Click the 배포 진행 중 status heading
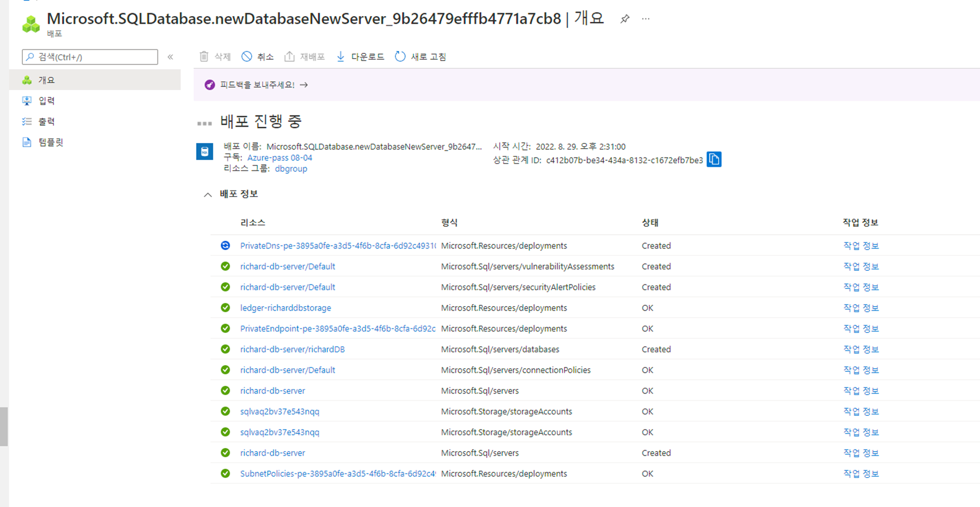This screenshot has width=980, height=507. tap(261, 121)
